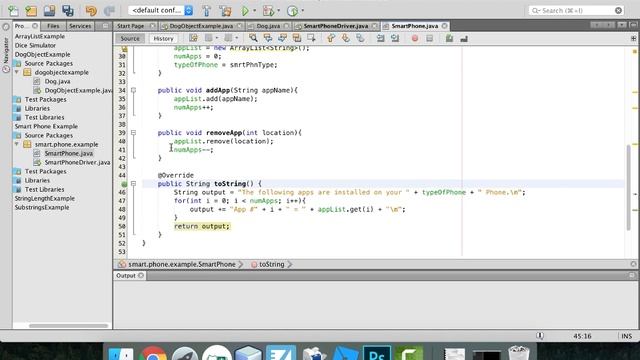Start macro recording with red circle icon

(x=415, y=38)
